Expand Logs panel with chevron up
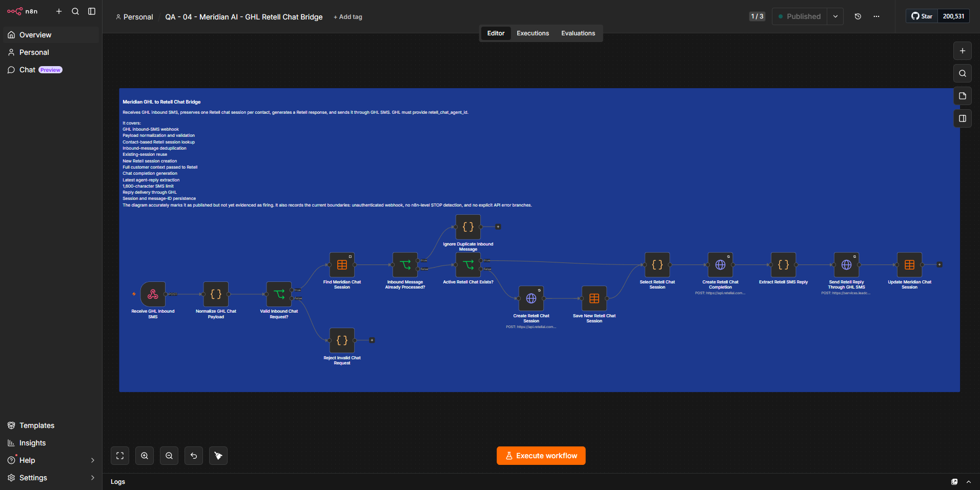 pos(969,482)
